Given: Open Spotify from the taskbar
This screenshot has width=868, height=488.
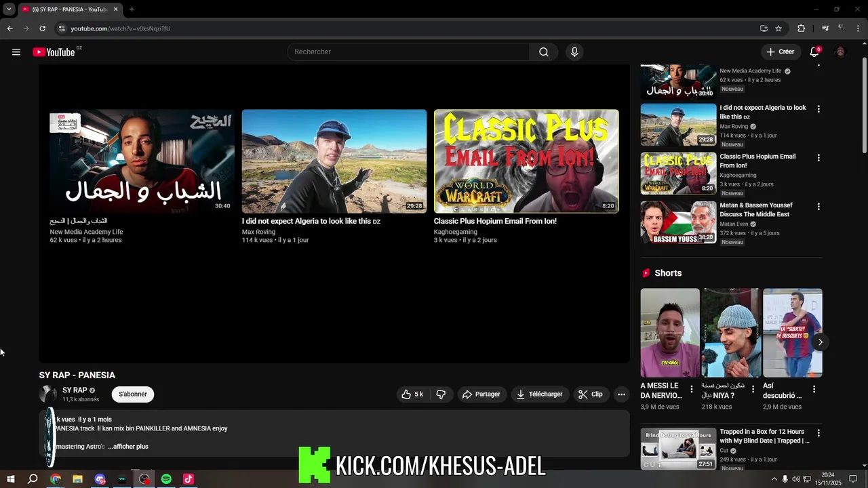Looking at the screenshot, I should tap(166, 479).
